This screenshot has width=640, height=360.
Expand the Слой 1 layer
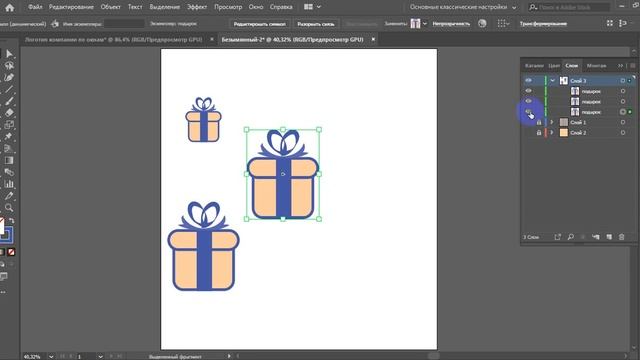tap(552, 122)
